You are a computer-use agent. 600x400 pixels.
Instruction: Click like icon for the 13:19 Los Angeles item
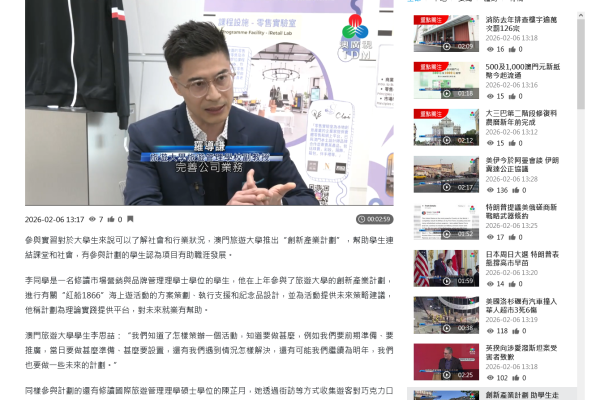[515, 331]
